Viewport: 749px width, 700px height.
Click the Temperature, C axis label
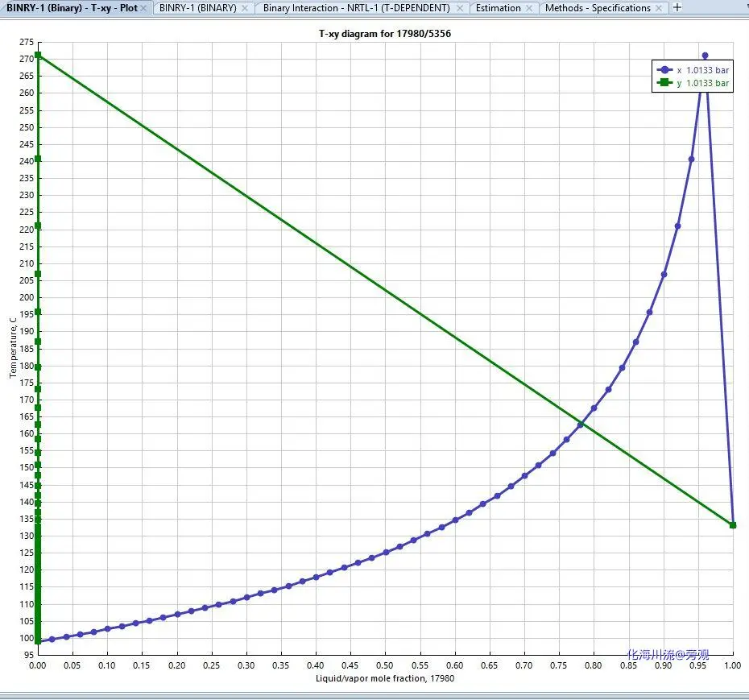tap(13, 346)
